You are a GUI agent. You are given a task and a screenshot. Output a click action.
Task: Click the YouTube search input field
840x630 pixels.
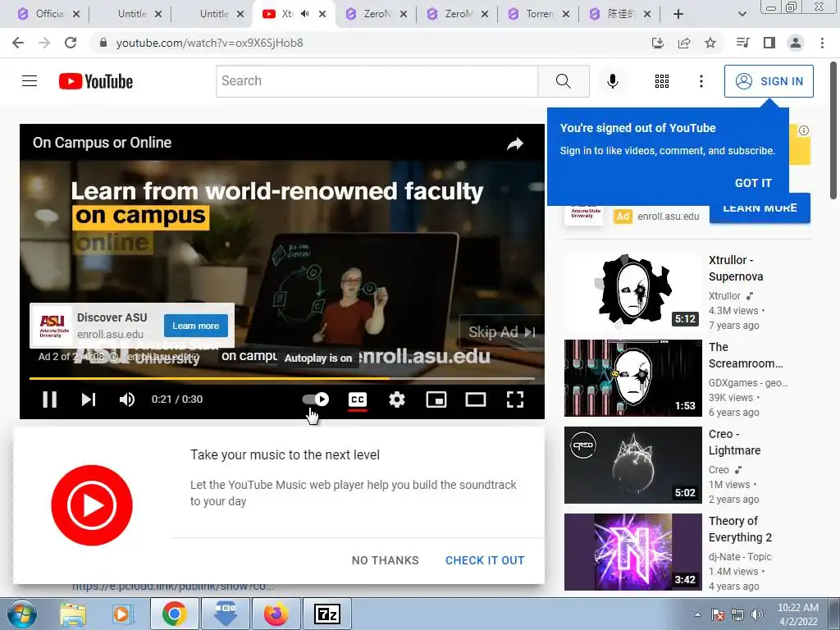pos(377,81)
